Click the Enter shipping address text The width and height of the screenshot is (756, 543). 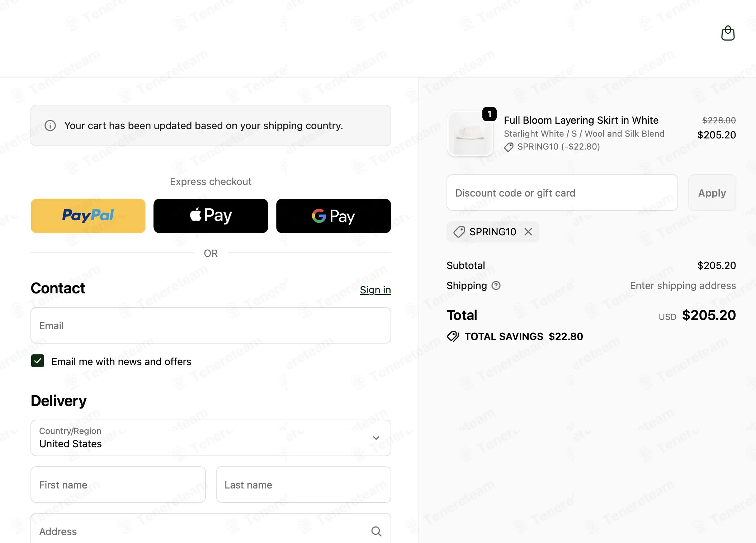[683, 285]
